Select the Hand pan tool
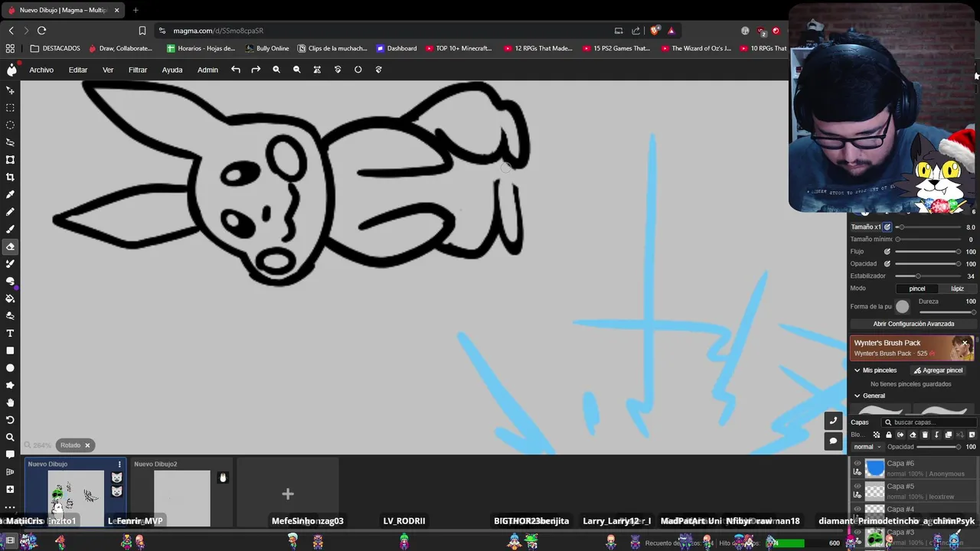980x551 pixels. coord(10,403)
